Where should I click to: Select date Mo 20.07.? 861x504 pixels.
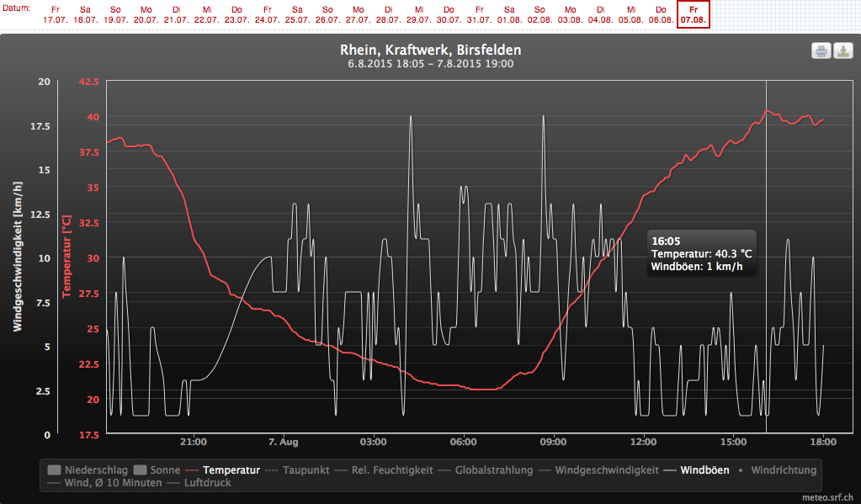[x=146, y=14]
